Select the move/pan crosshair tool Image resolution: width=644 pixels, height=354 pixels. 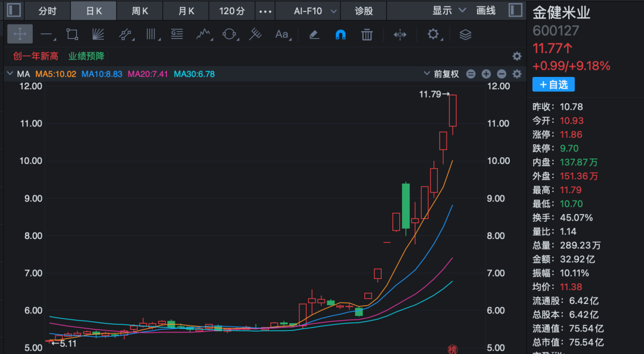pyautogui.click(x=20, y=34)
